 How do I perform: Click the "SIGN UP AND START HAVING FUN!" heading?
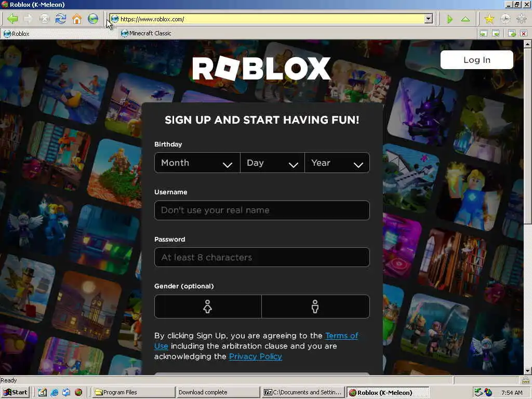pos(262,120)
